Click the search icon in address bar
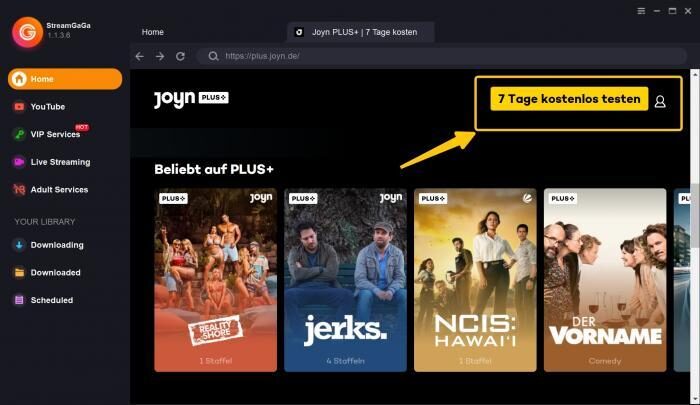The width and height of the screenshot is (700, 405). (x=213, y=56)
